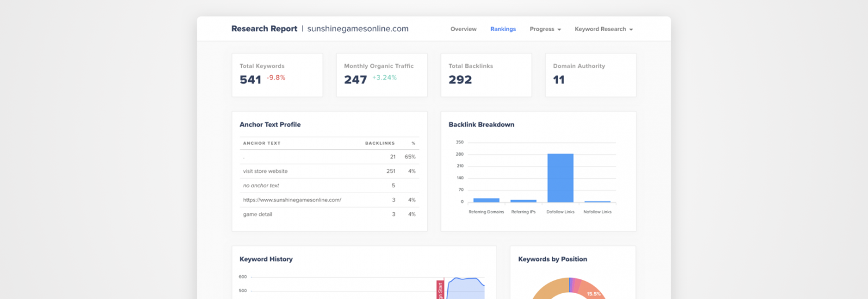Viewport: 868px width, 299px height.
Task: Click the % column header
Action: point(413,143)
